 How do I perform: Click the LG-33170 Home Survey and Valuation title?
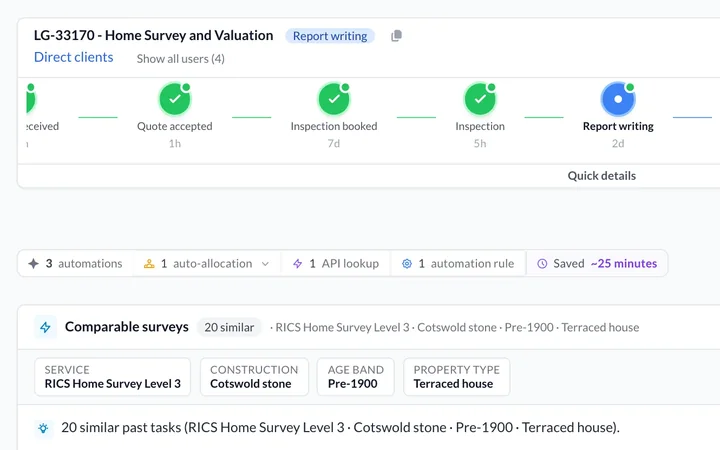pyautogui.click(x=153, y=35)
